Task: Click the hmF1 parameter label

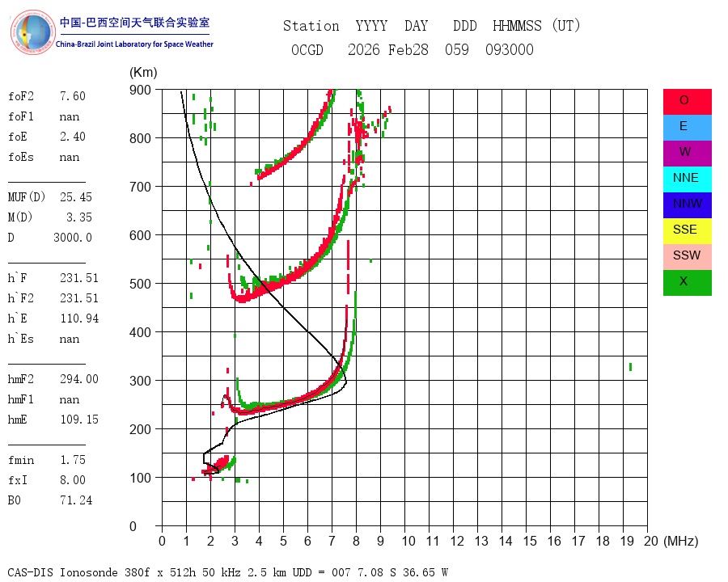Action: [x=21, y=399]
